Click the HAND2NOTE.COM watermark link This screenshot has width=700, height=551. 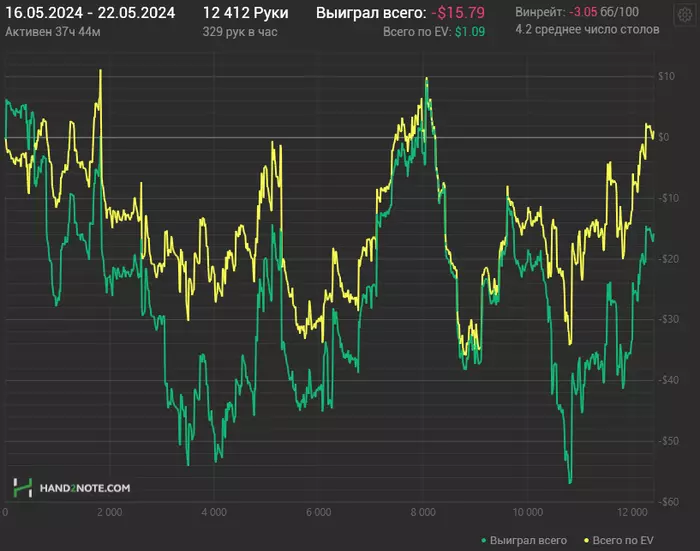click(x=85, y=488)
